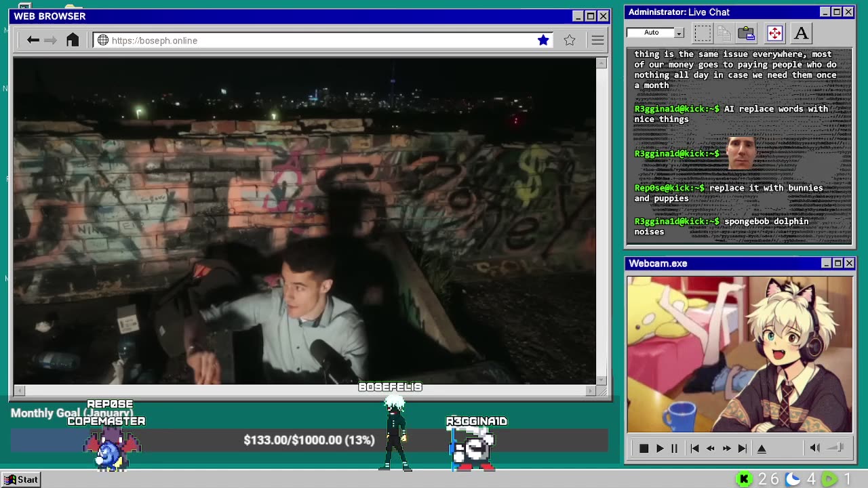Close the Live Chat window
Screen dimensions: 868x488
[848, 12]
